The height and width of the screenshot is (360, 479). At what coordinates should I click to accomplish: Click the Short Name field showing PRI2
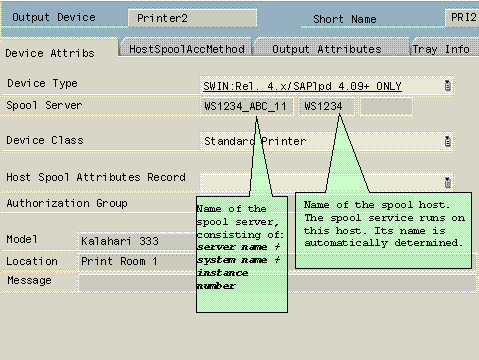pyautogui.click(x=463, y=17)
